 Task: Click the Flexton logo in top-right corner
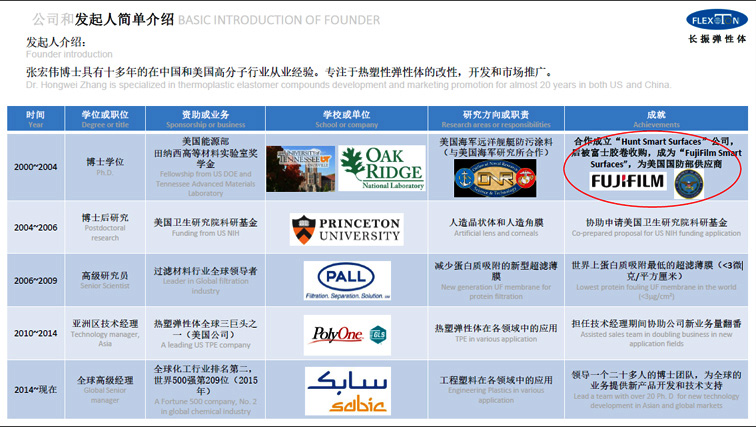point(716,20)
